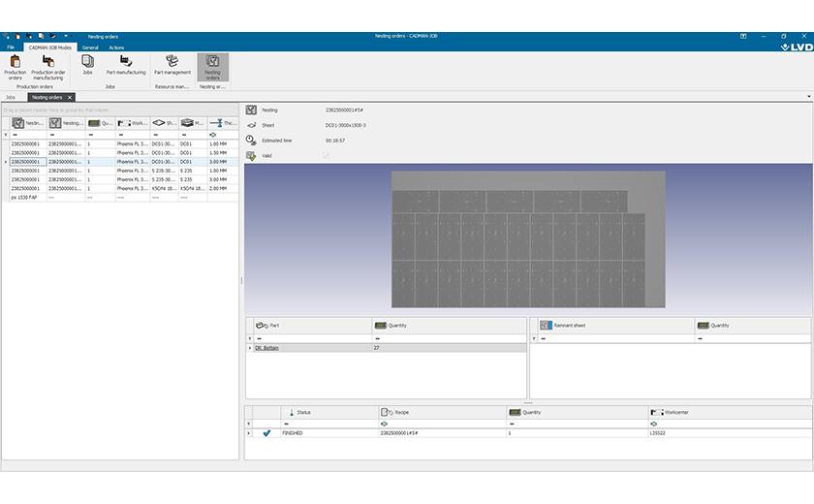Open the tab list dropdown arrow
Viewport: 814px width, 504px height.
point(808,97)
